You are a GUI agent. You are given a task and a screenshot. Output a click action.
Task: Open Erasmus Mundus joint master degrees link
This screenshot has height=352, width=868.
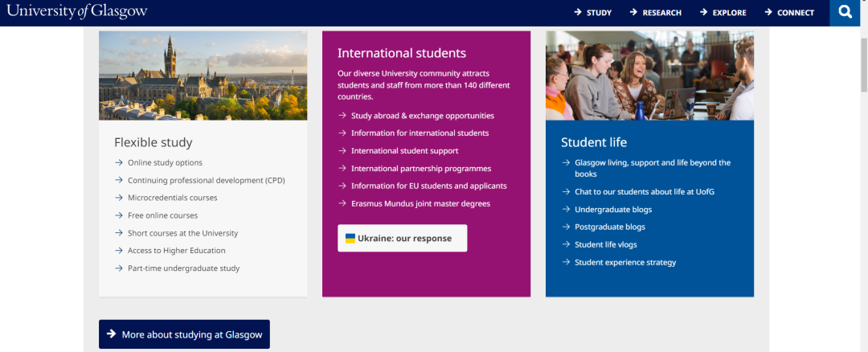(x=420, y=203)
